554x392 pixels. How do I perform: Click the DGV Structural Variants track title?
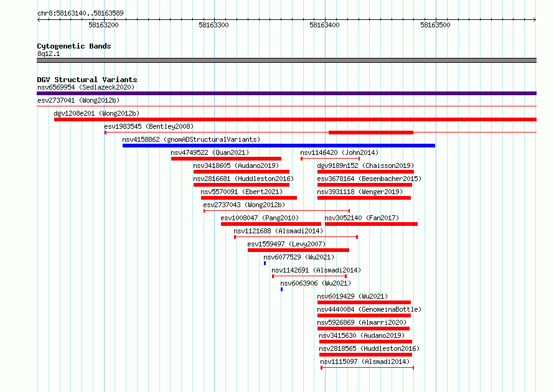pyautogui.click(x=87, y=80)
